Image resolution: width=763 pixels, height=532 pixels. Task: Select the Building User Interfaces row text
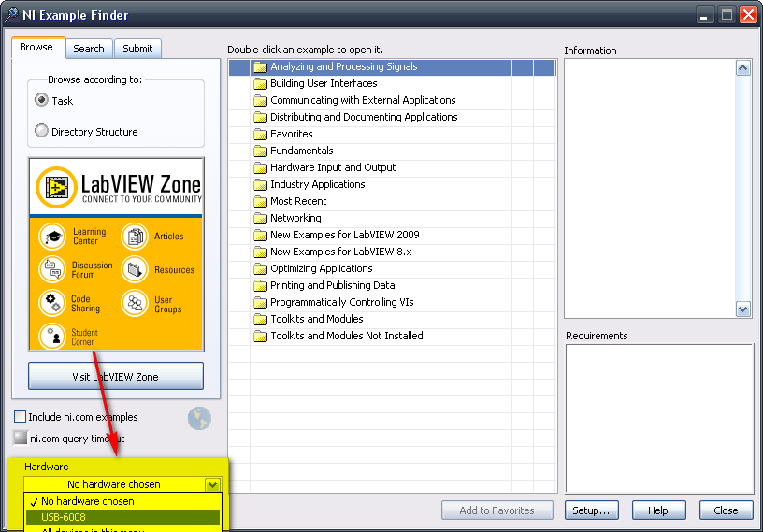324,83
